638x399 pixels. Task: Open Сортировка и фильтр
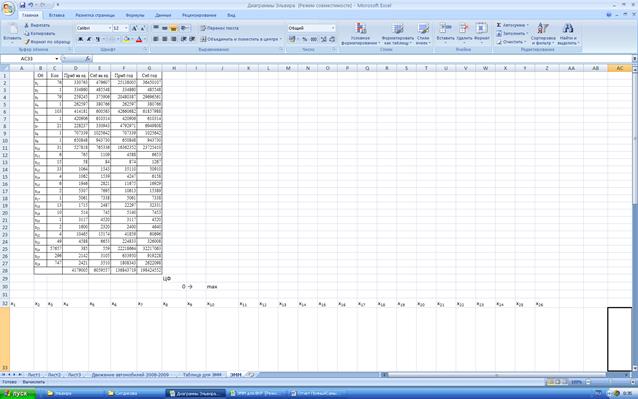point(543,34)
